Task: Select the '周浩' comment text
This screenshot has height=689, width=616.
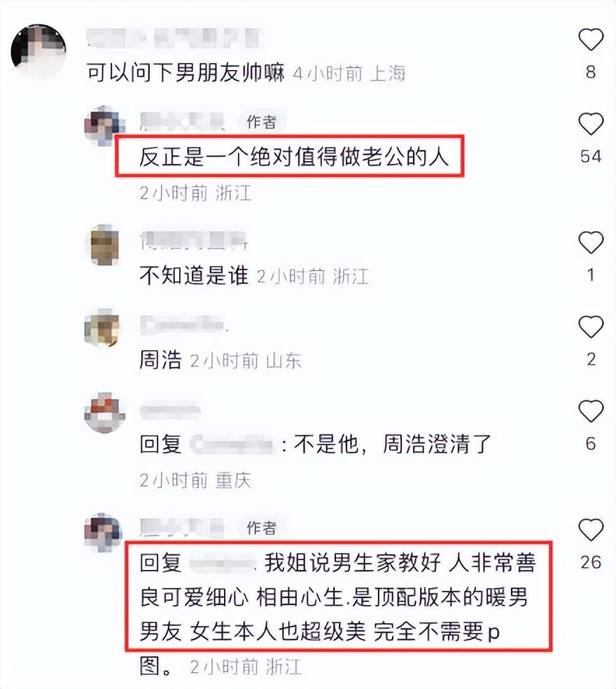Action: point(160,361)
